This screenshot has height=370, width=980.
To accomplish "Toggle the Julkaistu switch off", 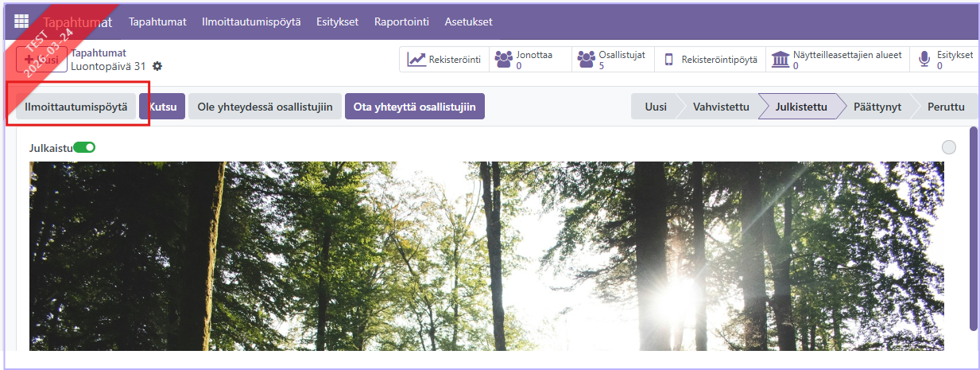I will [84, 147].
